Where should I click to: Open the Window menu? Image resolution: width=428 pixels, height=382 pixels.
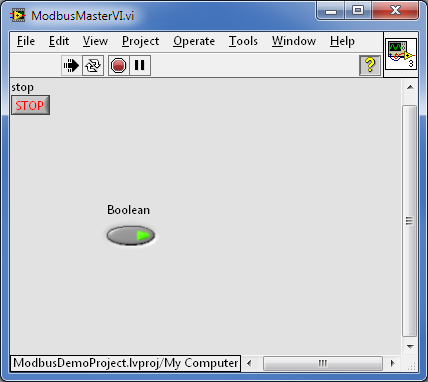(x=294, y=41)
